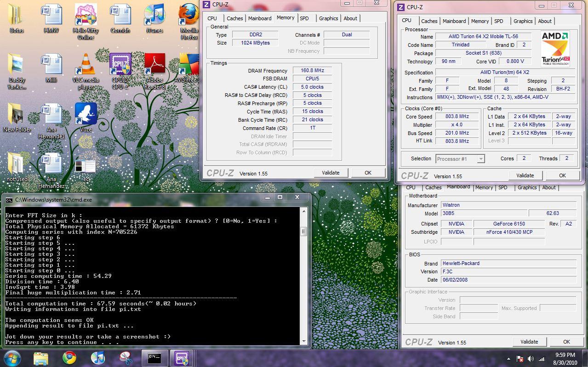Select the Package value Socket S1 (638)
Screen dimensions: 588x367
[x=483, y=53]
